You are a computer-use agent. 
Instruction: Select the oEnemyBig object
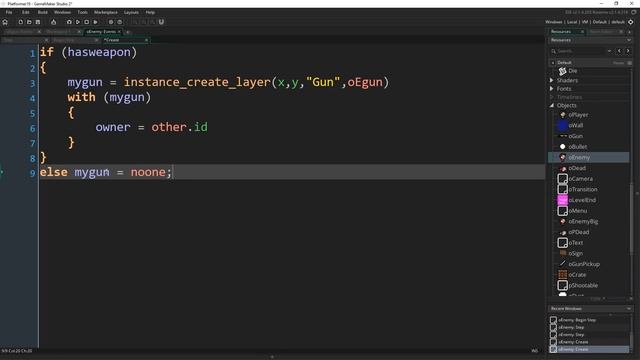click(x=583, y=221)
